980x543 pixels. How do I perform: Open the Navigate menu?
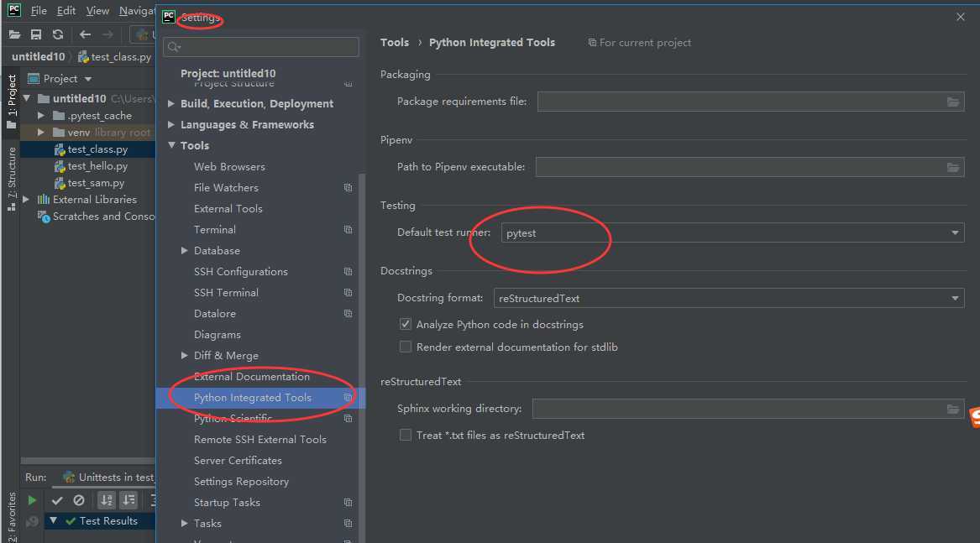[137, 11]
